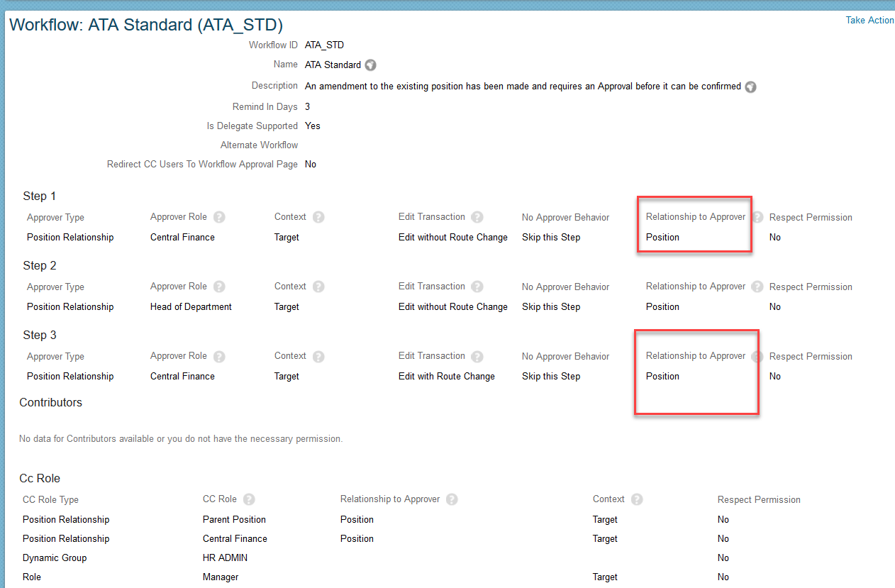This screenshot has height=588, width=895.
Task: Click the Name value ATA Standard
Action: [333, 65]
